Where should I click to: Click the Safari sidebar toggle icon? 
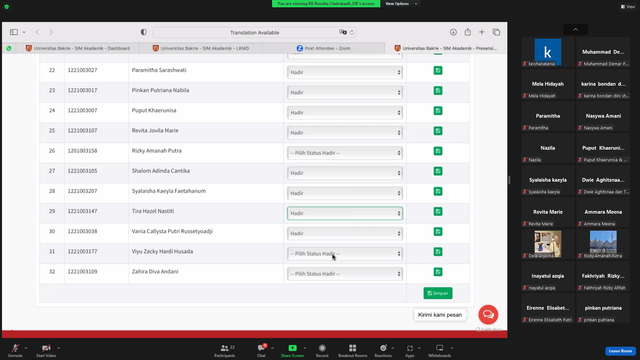click(x=14, y=32)
